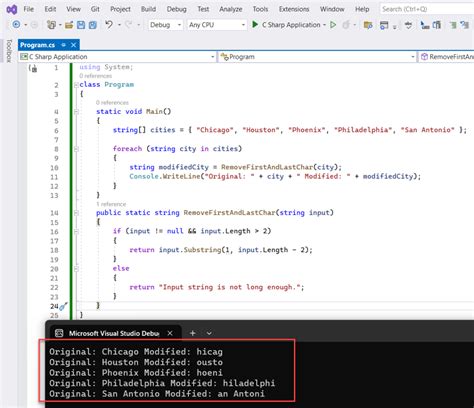Open the Build menu
Screen dimensions: 474x408
(148, 9)
